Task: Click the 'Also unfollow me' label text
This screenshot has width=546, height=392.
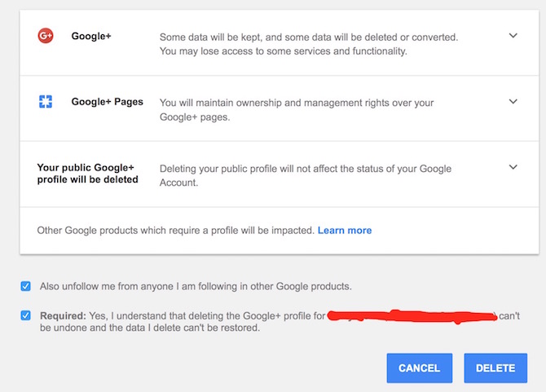Action: [x=196, y=286]
